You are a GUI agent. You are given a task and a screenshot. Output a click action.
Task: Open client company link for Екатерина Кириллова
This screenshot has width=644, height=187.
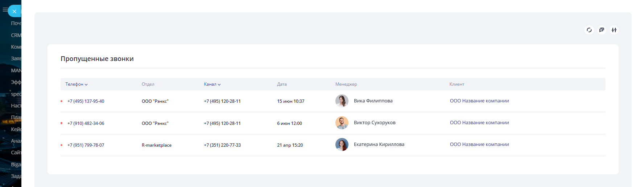click(x=479, y=145)
